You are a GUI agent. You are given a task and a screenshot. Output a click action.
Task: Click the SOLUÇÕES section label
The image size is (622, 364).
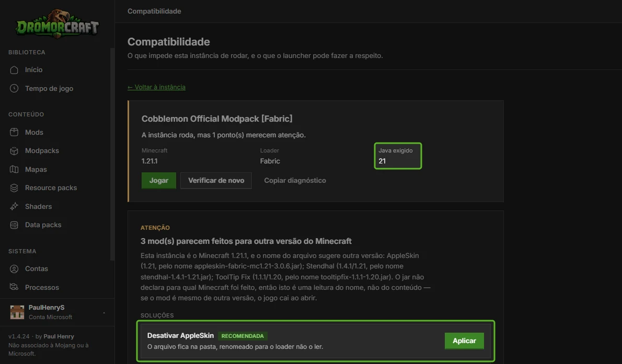pos(157,315)
